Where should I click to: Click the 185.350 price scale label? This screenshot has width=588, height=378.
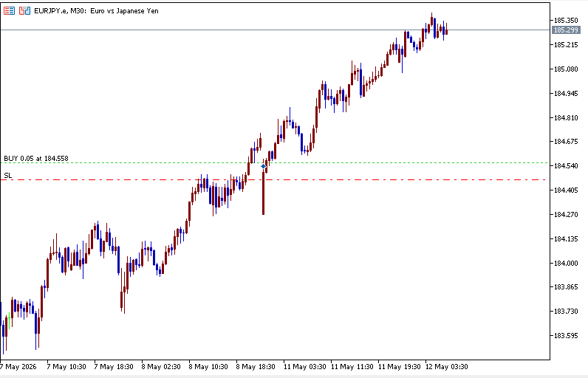pyautogui.click(x=566, y=20)
